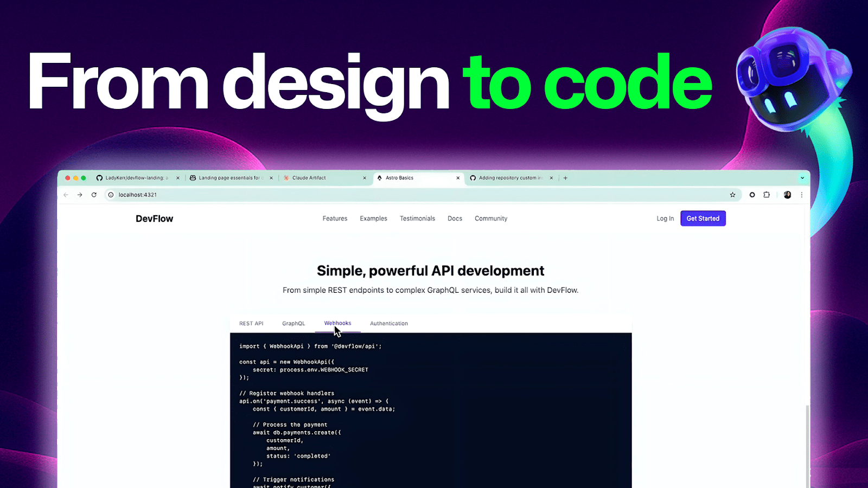Open the Community navigation link
This screenshot has width=868, height=488.
(490, 218)
